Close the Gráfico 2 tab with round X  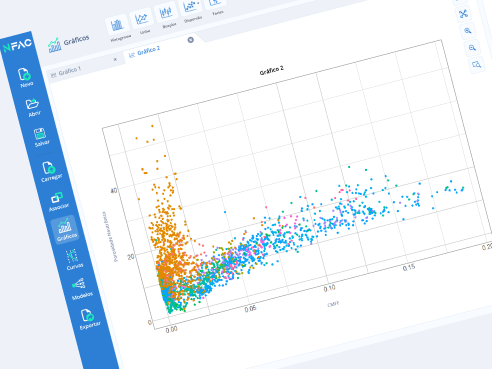point(191,40)
